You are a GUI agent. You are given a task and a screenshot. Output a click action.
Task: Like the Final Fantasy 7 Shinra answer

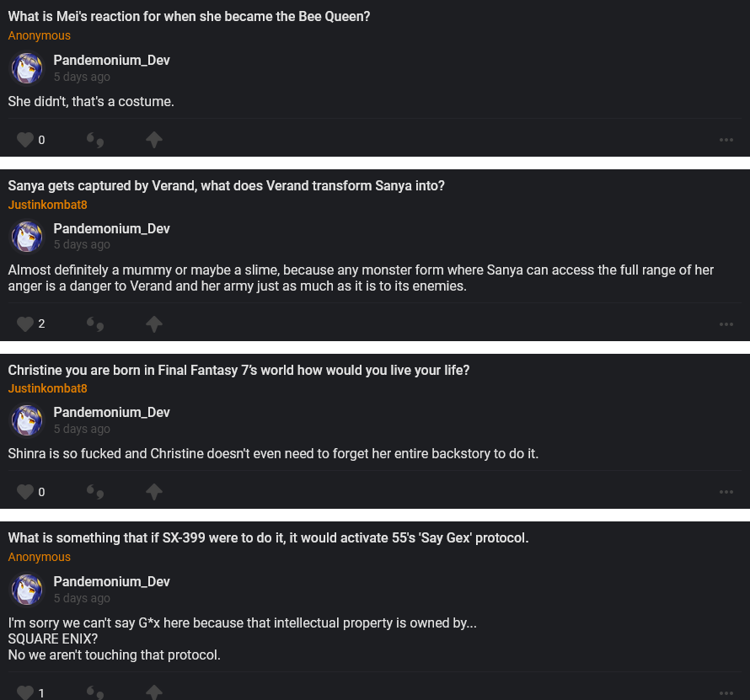(x=25, y=492)
